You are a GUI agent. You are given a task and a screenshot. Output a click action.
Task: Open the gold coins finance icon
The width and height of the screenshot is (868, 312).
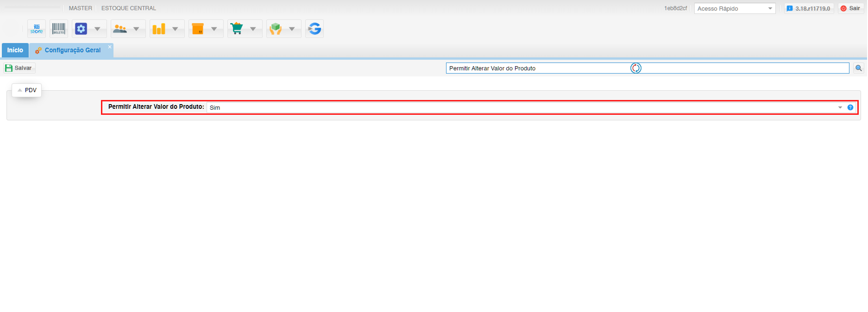point(159,29)
